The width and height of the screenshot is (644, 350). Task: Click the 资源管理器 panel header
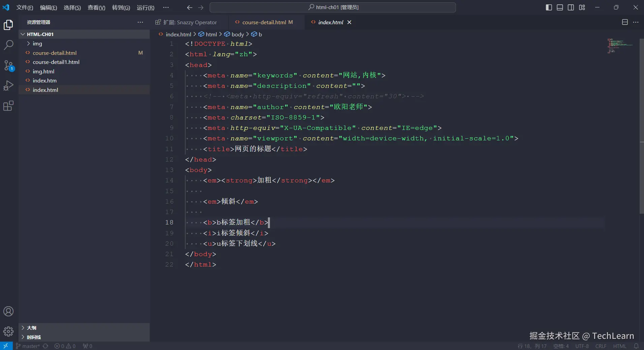pos(38,22)
